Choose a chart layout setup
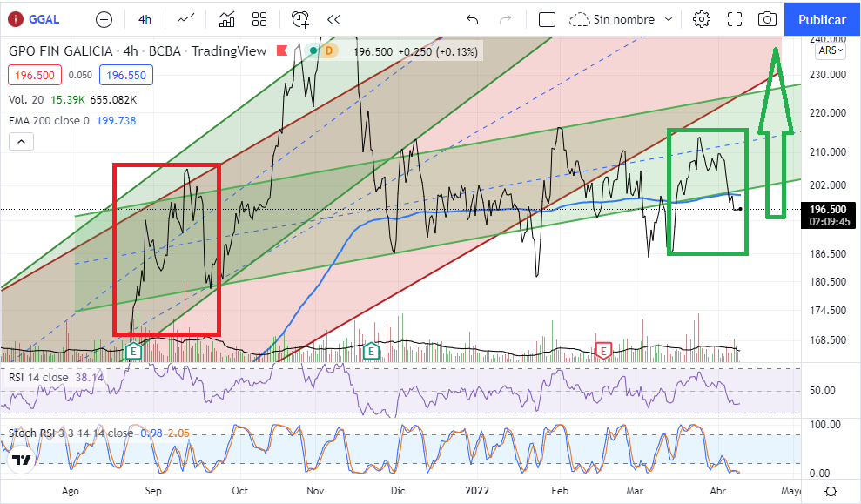 (x=547, y=20)
